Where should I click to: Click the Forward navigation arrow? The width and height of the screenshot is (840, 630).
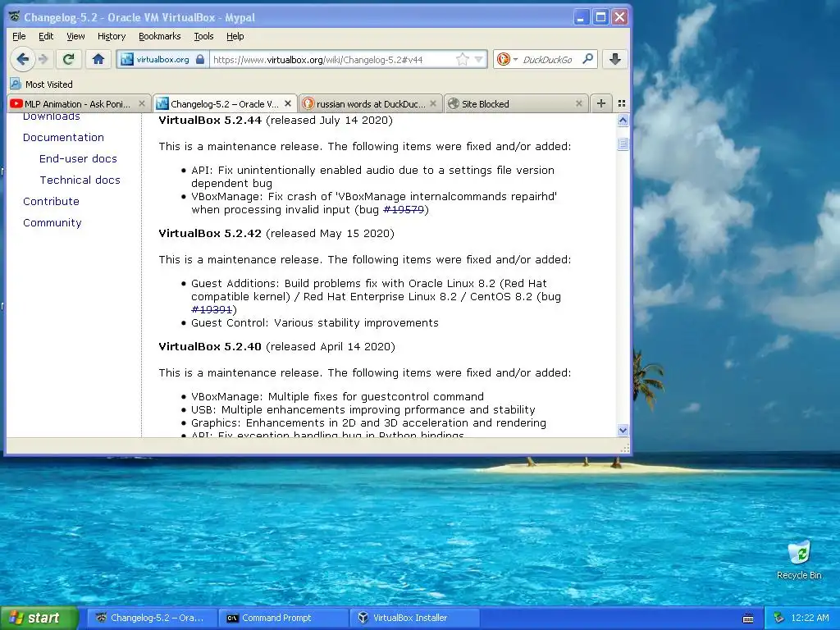pos(44,59)
